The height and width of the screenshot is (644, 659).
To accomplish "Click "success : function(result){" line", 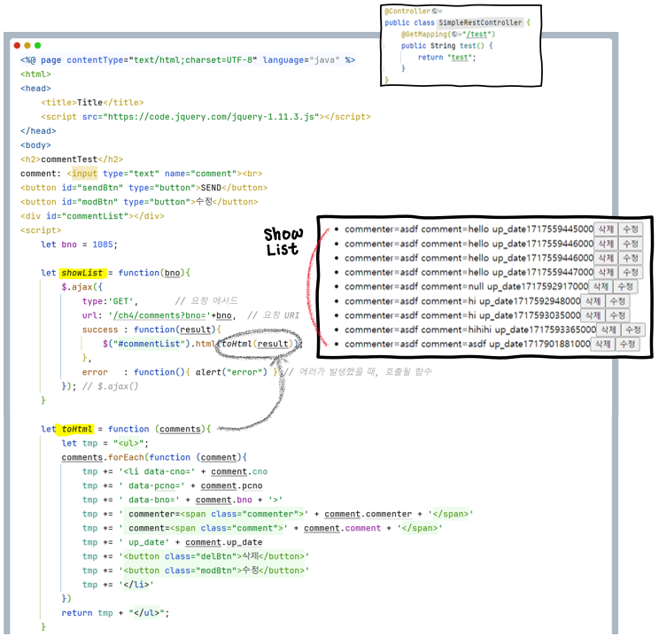I will (151, 330).
